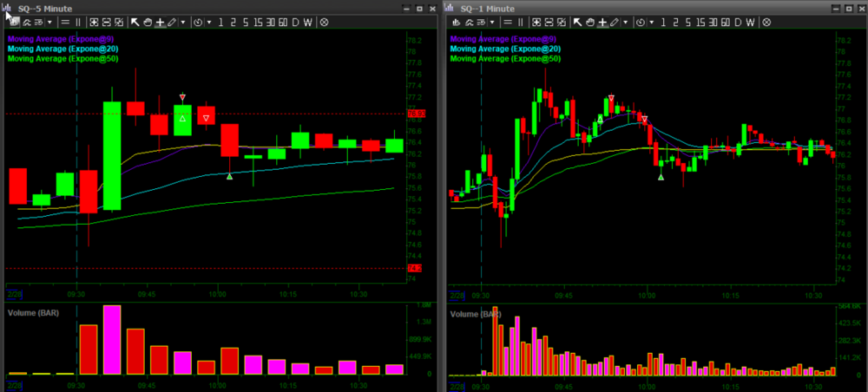Toggle the 5-minute interval in SQ--5 Minute chart
The height and width of the screenshot is (392, 868).
[245, 22]
